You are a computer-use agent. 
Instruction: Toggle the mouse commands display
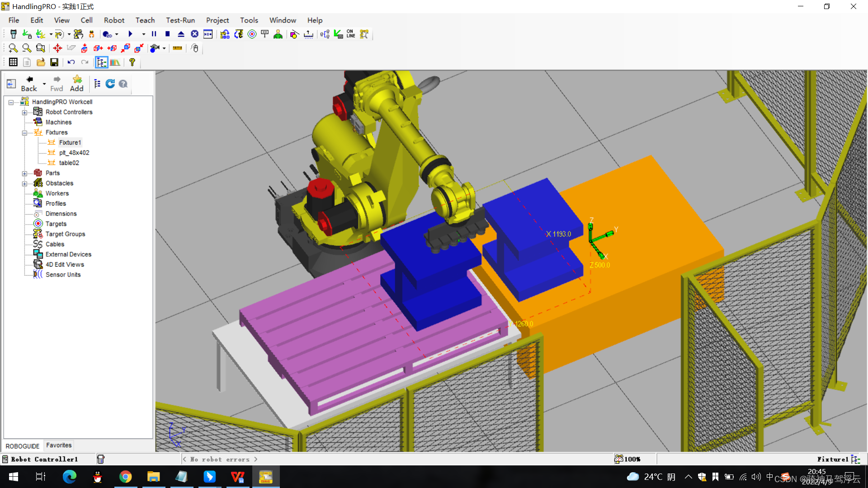tap(195, 48)
